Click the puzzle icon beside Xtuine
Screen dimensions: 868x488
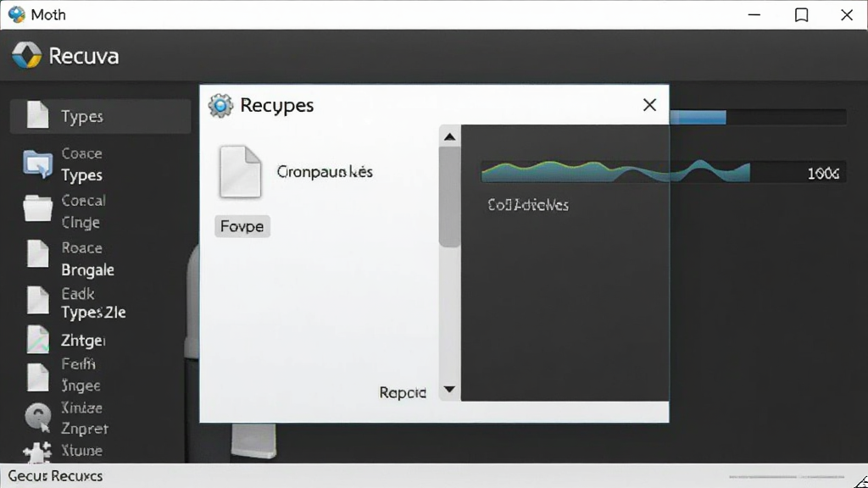pyautogui.click(x=37, y=452)
